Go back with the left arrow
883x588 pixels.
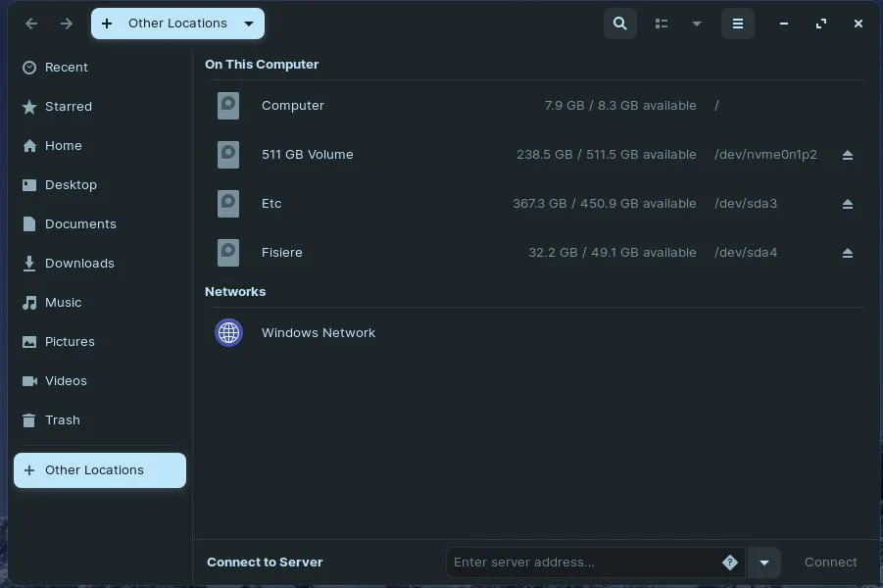pos(31,24)
